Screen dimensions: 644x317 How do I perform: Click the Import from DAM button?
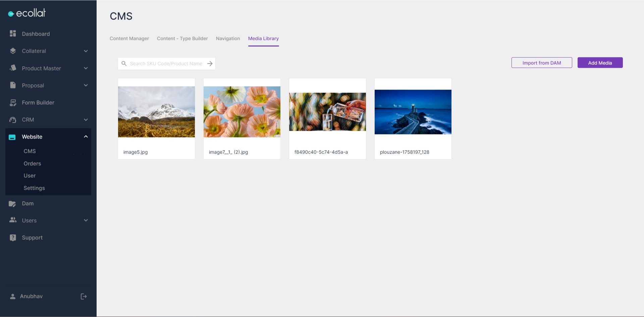coord(541,63)
